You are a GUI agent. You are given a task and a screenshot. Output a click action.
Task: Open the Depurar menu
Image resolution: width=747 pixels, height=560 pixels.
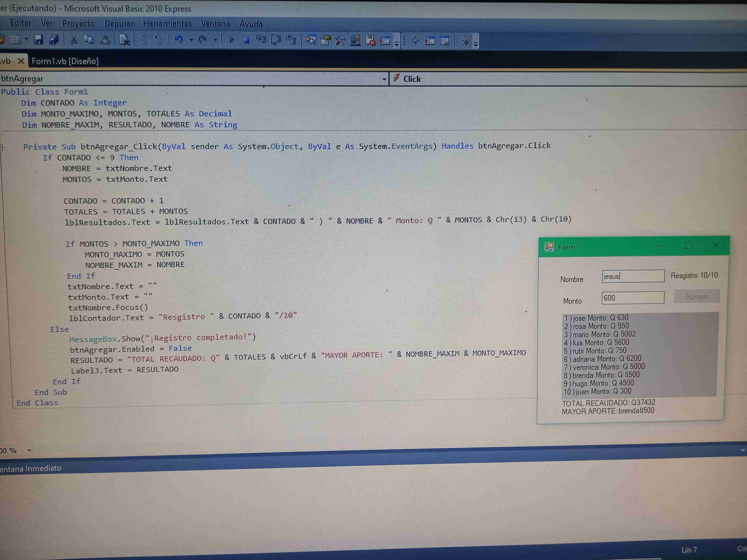119,24
